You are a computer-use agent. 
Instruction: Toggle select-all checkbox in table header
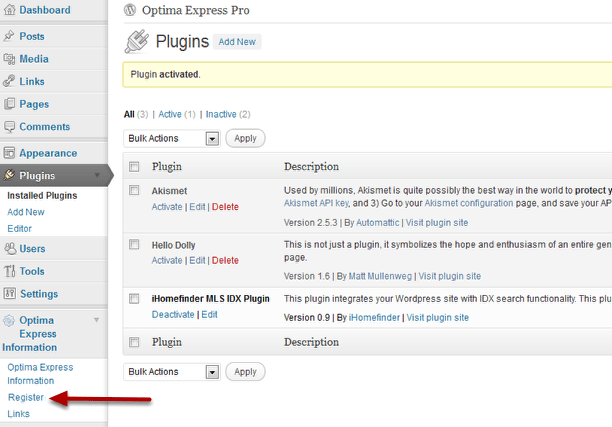click(134, 167)
